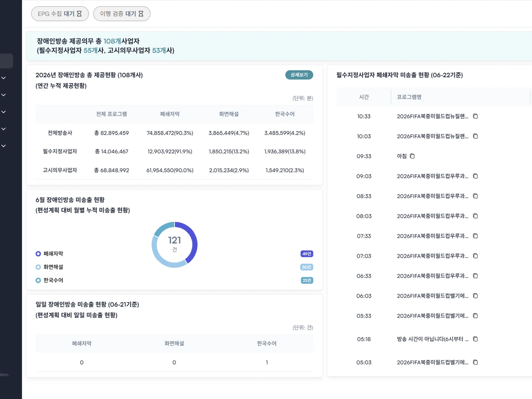Toggle the 한국수어 legend item in donut chart

pyautogui.click(x=49, y=280)
